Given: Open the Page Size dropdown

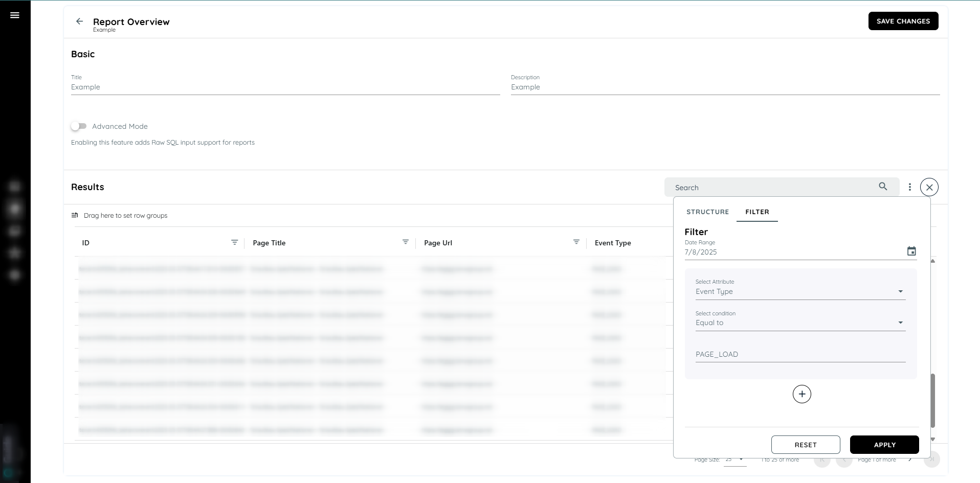Looking at the screenshot, I should 734,459.
